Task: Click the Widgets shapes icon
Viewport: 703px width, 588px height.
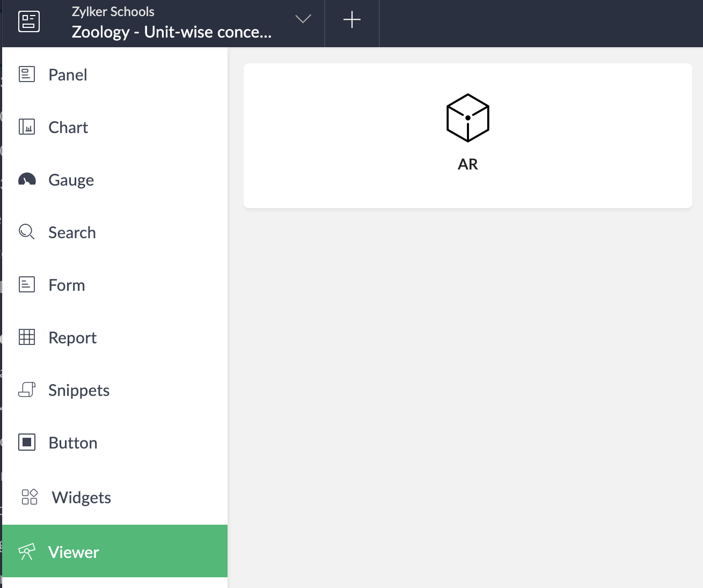Action: click(30, 497)
